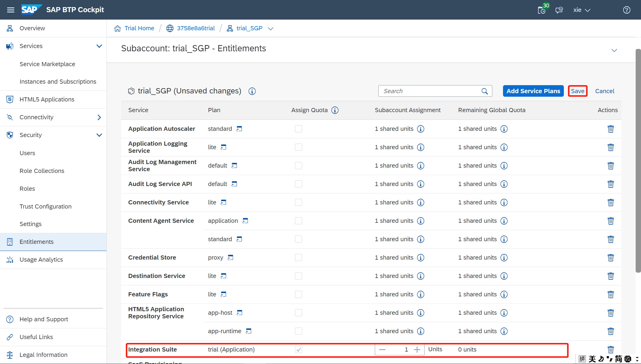The width and height of the screenshot is (641, 364).
Task: Cancel the unsaved entitlement changes
Action: [x=605, y=91]
